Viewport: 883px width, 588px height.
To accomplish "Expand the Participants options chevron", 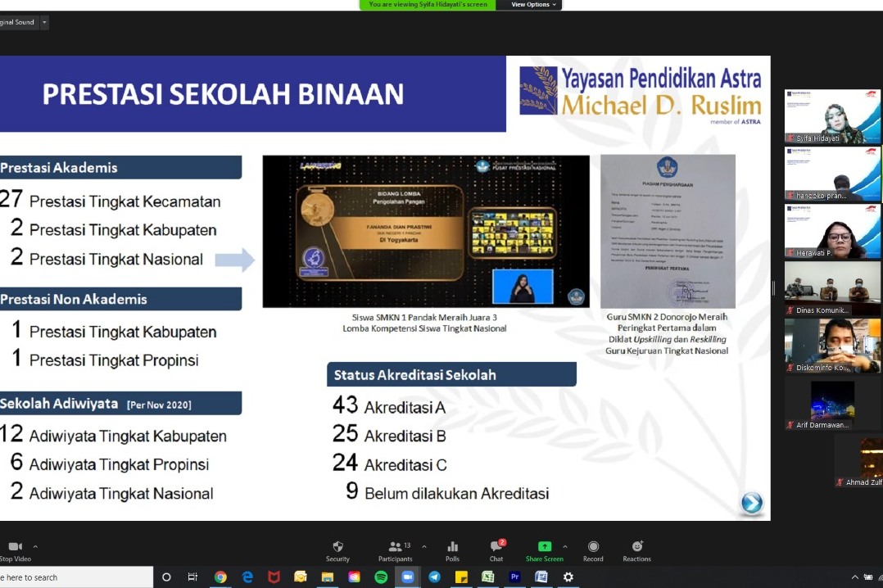I will pyautogui.click(x=423, y=546).
